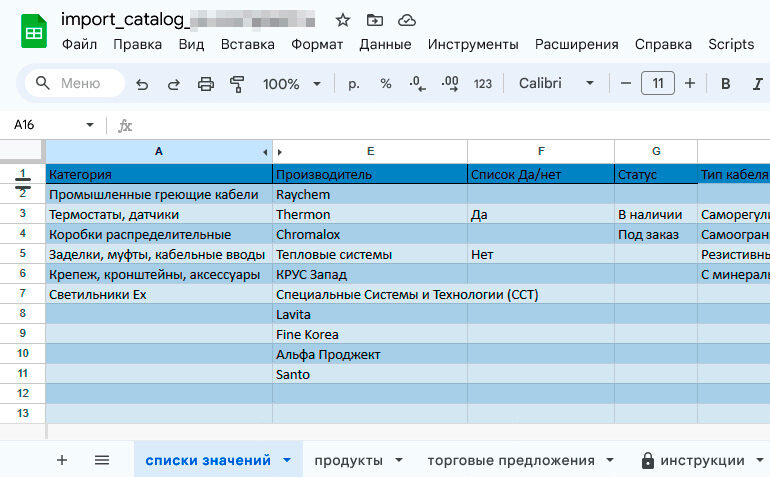
Task: Select column E header
Action: pos(370,152)
